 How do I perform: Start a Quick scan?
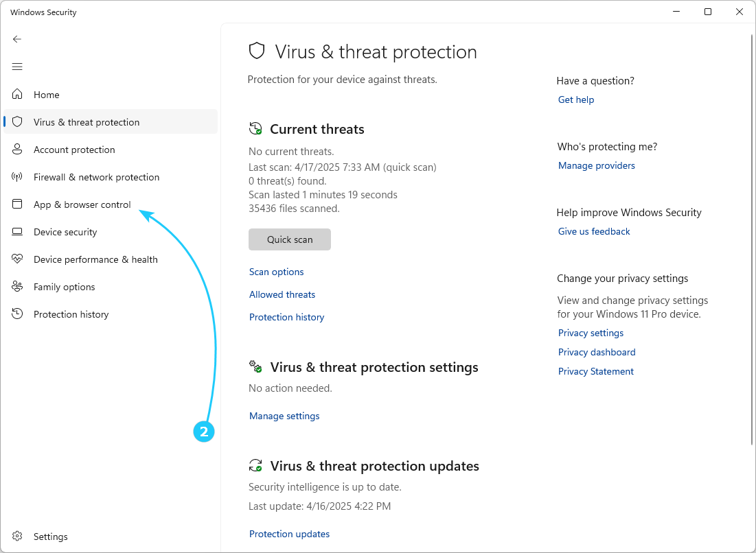pos(290,239)
